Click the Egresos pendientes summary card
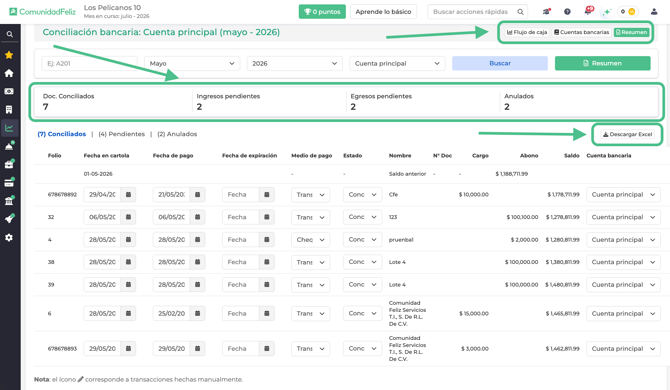The height and width of the screenshot is (390, 670). 422,102
